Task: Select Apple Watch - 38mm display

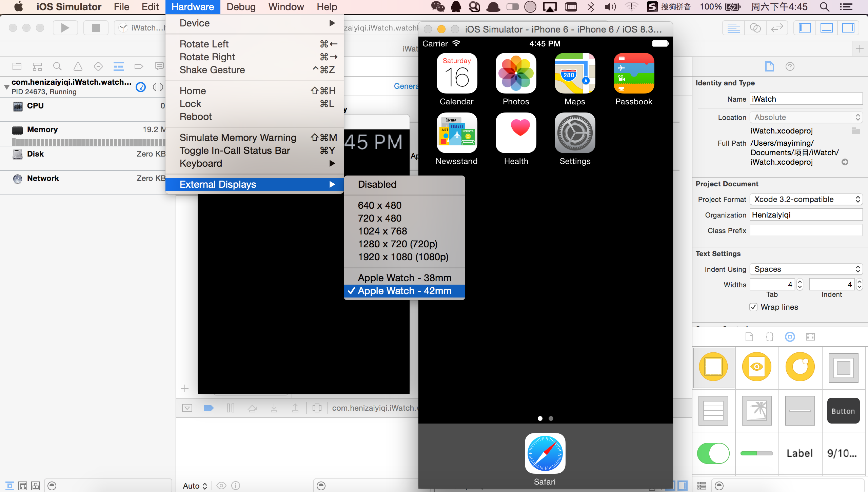Action: pos(405,278)
